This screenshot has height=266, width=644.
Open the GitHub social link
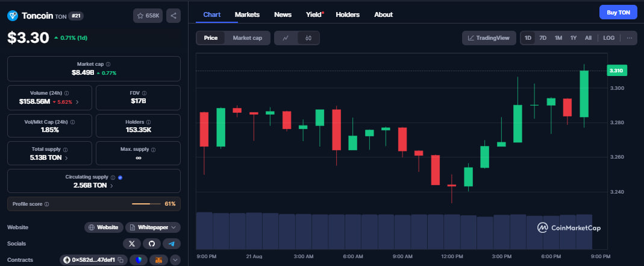(152, 244)
